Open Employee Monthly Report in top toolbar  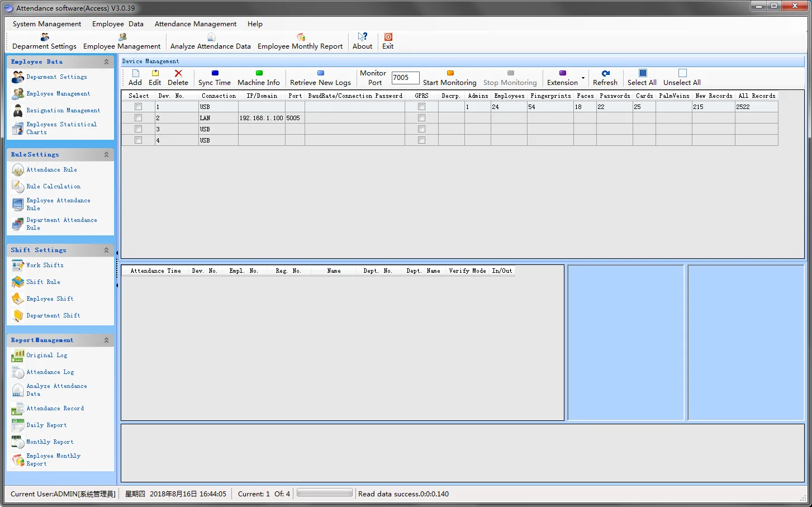300,41
